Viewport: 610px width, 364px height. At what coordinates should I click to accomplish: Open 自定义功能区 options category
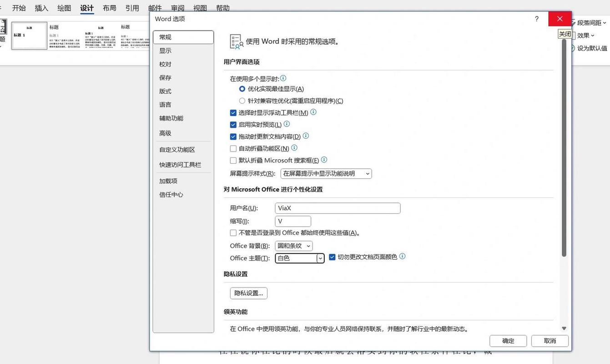(183, 150)
